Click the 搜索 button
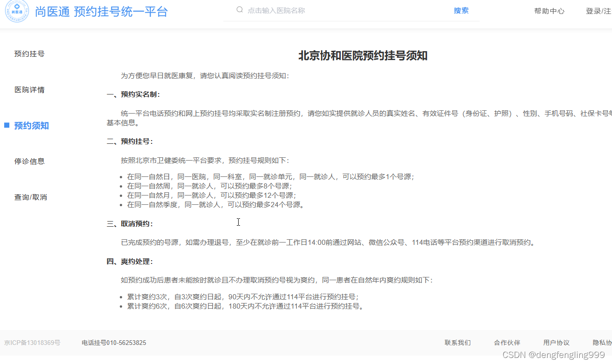The image size is (612, 364). (x=461, y=10)
